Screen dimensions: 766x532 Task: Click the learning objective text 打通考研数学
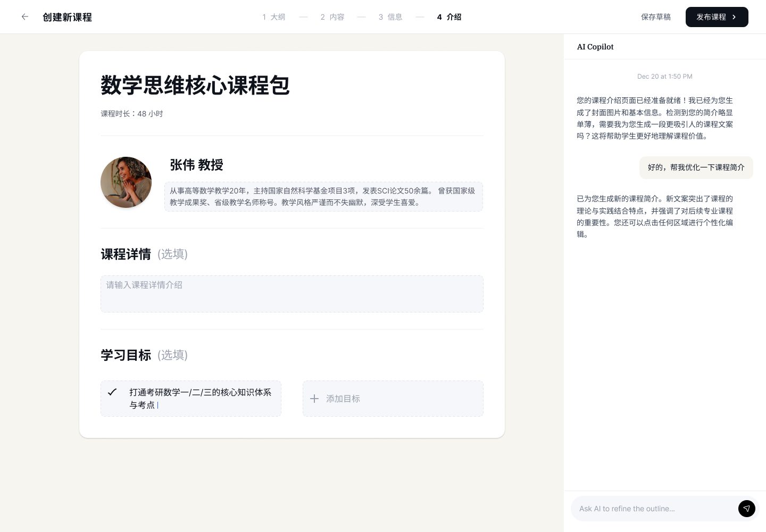click(x=200, y=398)
